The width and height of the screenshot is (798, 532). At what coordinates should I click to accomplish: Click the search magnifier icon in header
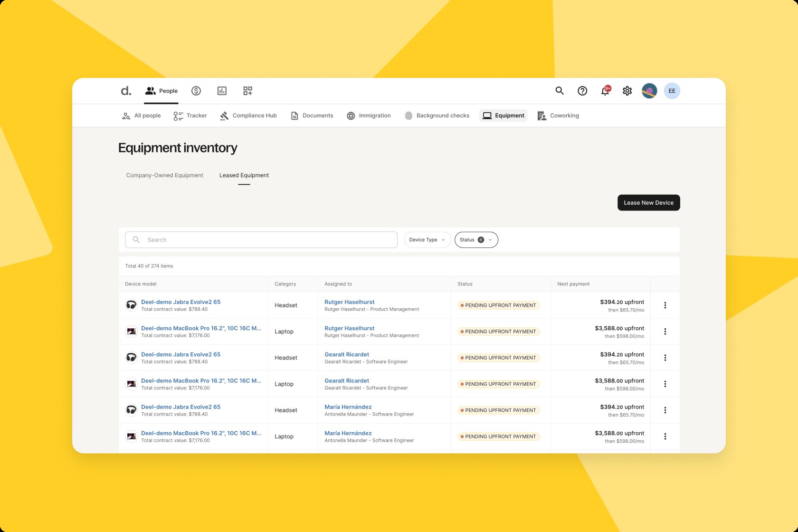coord(560,91)
